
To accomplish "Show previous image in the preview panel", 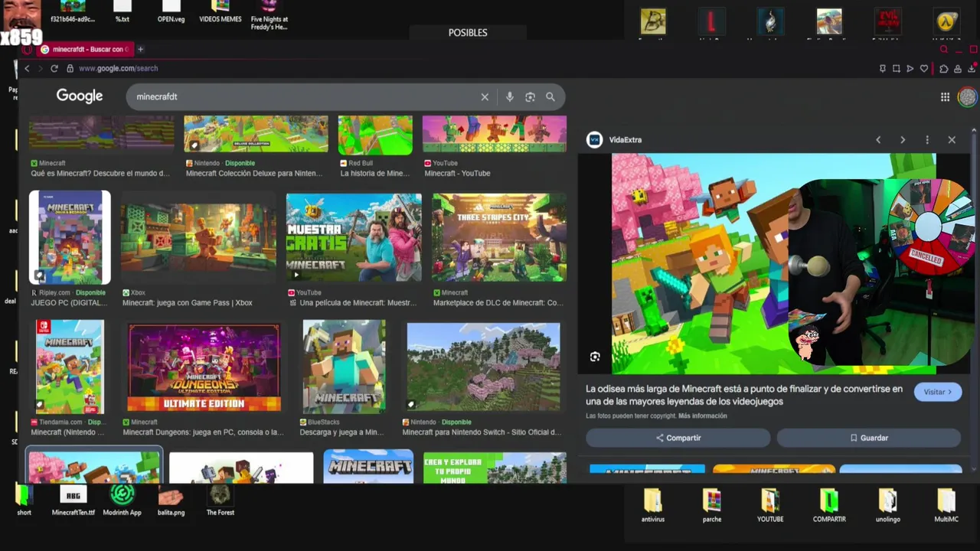I will click(x=878, y=140).
